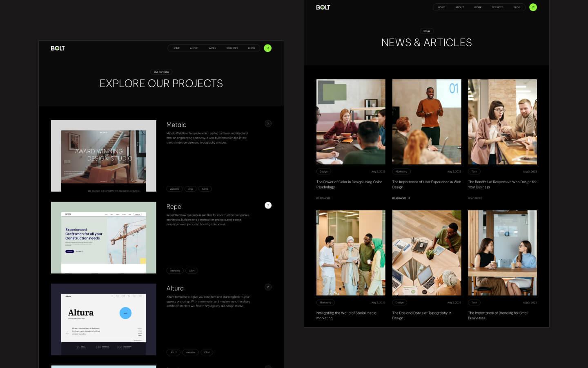Open the WORK section from the navbar
588x368 pixels.
tap(212, 48)
